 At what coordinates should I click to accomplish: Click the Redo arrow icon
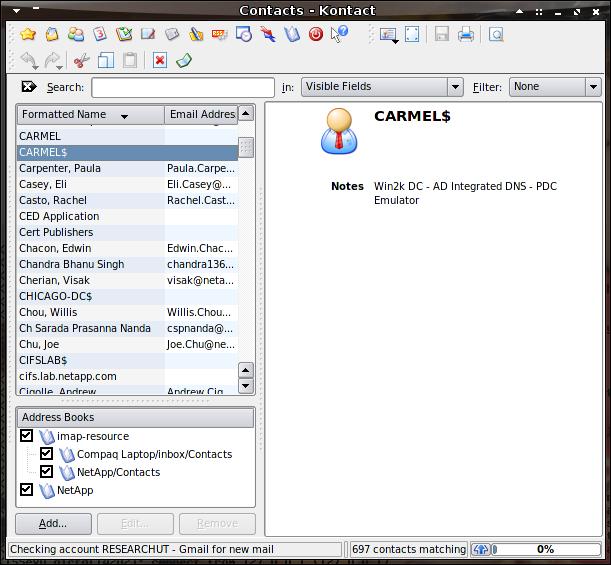pyautogui.click(x=53, y=61)
